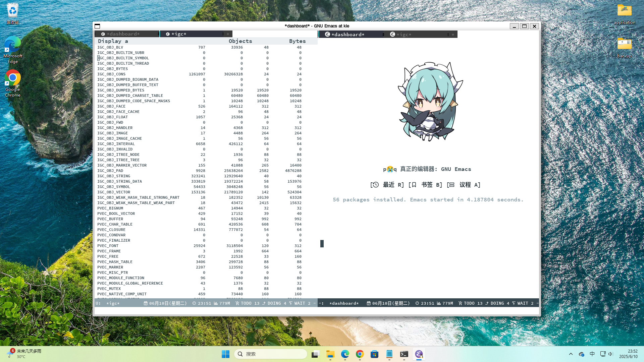Add a new tab in left pane tab line

[228, 34]
